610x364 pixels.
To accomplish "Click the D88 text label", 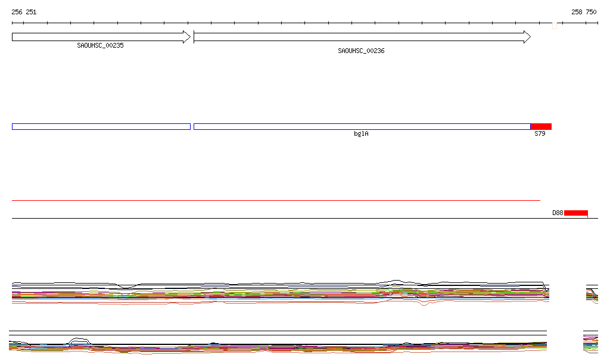I will tap(557, 213).
